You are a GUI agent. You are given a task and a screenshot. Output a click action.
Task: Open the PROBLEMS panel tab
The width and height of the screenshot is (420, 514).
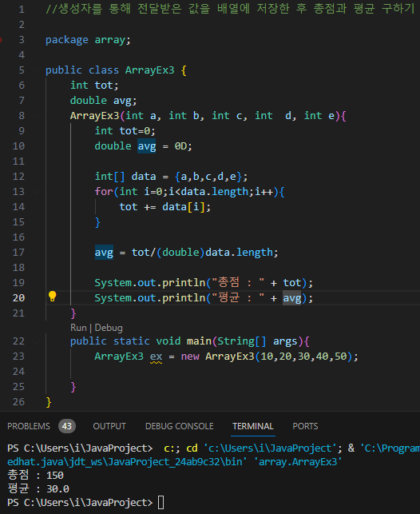tap(29, 426)
